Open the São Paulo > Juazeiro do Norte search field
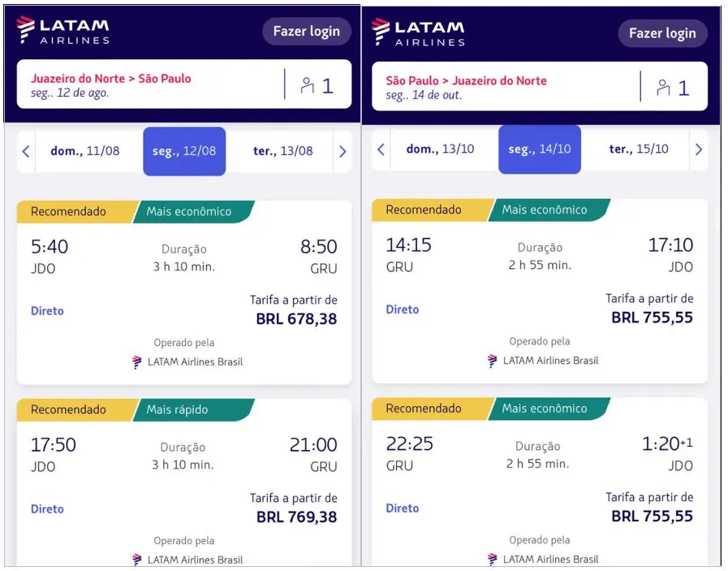 [x=503, y=86]
